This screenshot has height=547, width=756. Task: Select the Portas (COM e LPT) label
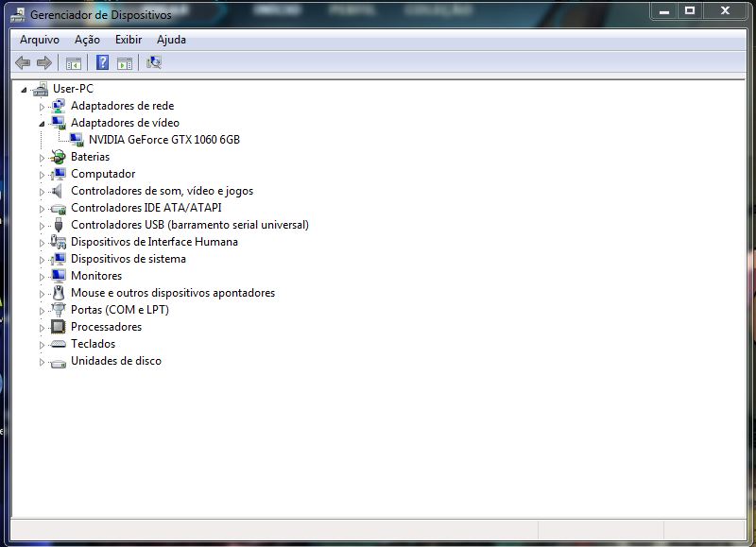pyautogui.click(x=120, y=310)
